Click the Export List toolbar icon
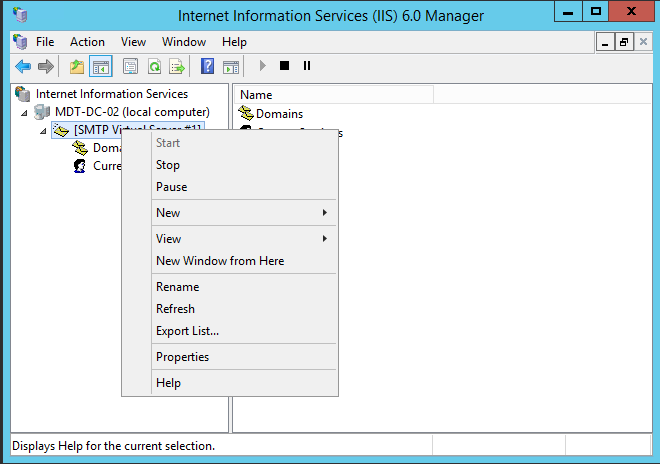This screenshot has width=660, height=464. click(177, 66)
